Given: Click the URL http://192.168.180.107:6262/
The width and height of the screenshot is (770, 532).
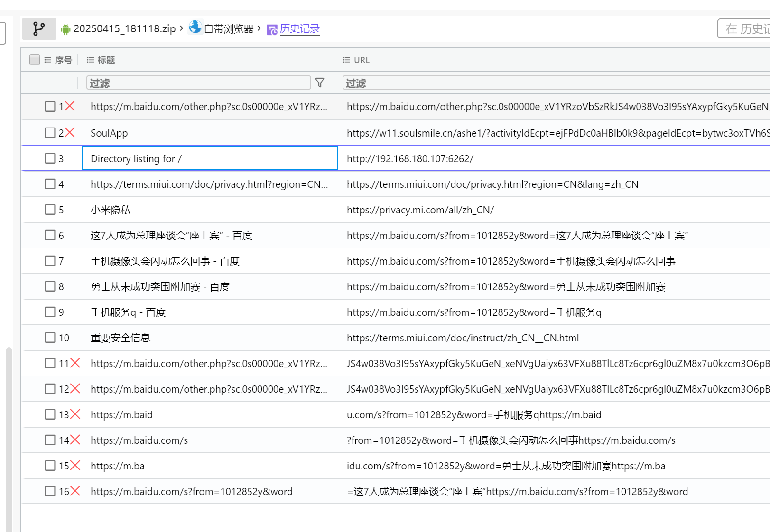Looking at the screenshot, I should [410, 159].
